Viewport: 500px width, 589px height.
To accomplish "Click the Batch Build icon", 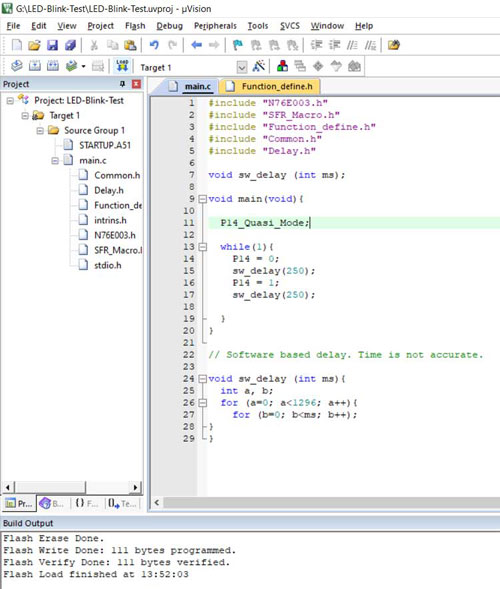I will 71,66.
